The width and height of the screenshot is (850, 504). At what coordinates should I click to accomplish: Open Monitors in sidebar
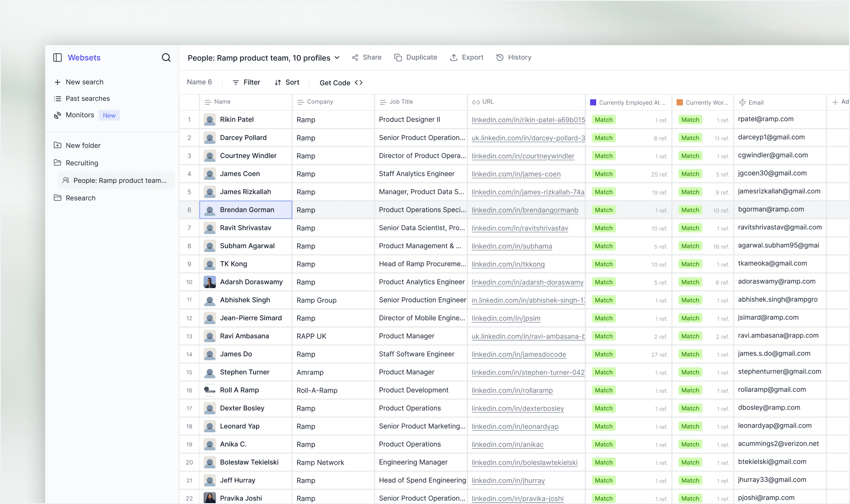pos(80,115)
